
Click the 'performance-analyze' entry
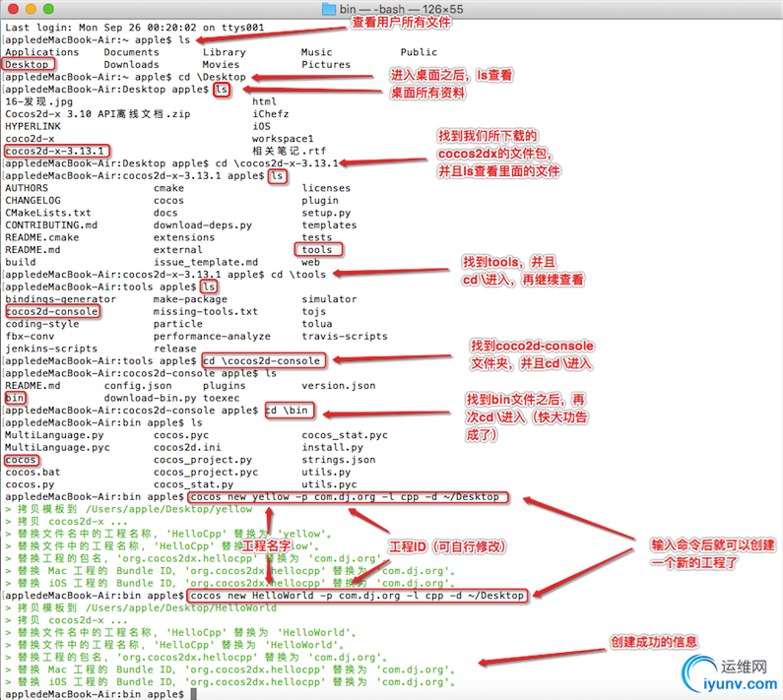tap(212, 337)
